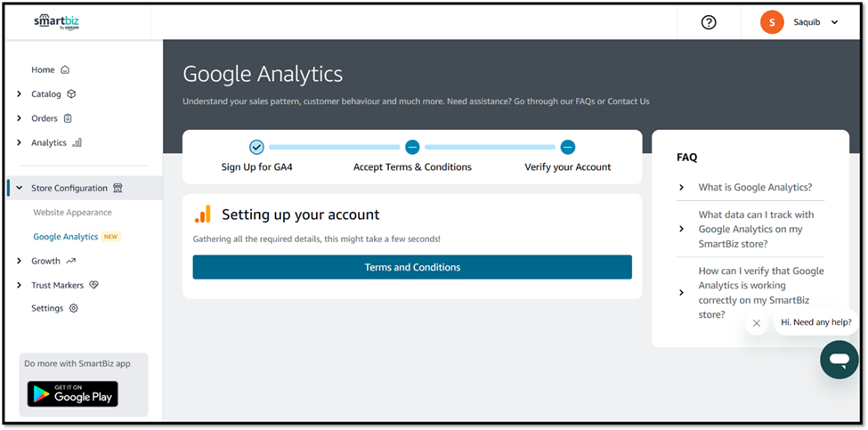Expand the Catalog menu chevron

click(x=20, y=94)
